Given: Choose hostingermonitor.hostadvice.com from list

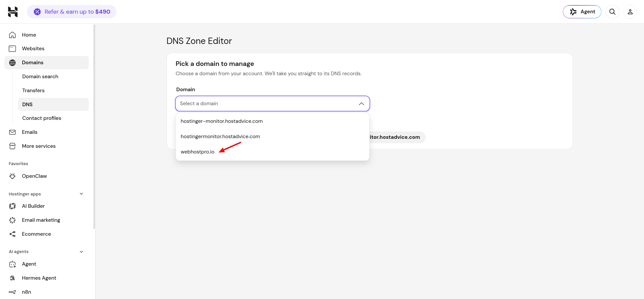Looking at the screenshot, I should tap(272, 137).
